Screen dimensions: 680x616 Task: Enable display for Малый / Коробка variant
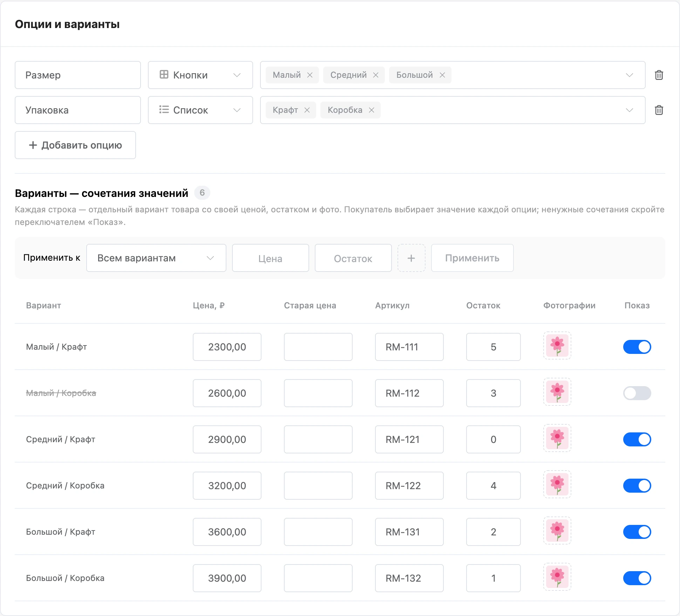click(x=637, y=393)
